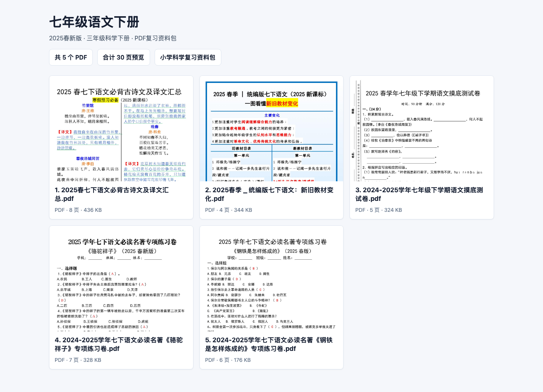The image size is (543, 392).
Task: Open thumbnail of 语文摸底测试卷 PDF
Action: click(422, 129)
